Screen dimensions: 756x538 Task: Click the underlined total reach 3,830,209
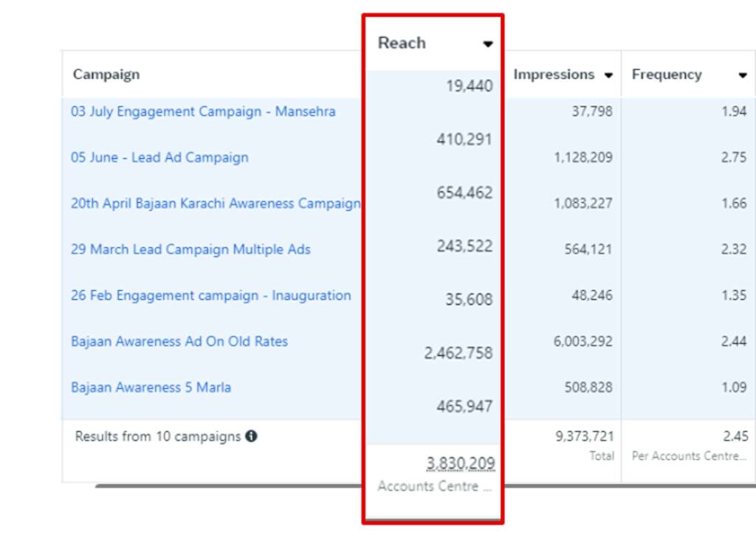pyautogui.click(x=460, y=463)
